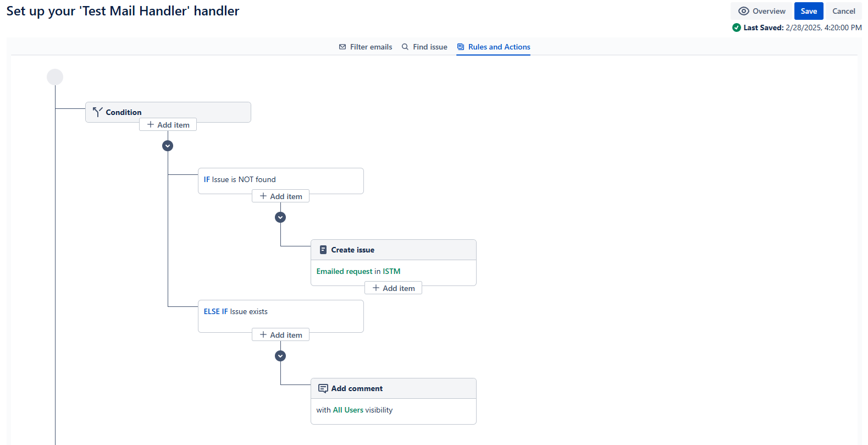Click the Condition branch icon
868x445 pixels.
98,112
